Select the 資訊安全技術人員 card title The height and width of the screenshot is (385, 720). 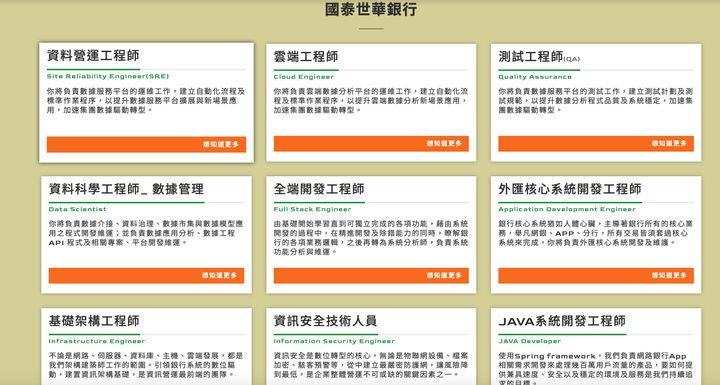coord(326,321)
